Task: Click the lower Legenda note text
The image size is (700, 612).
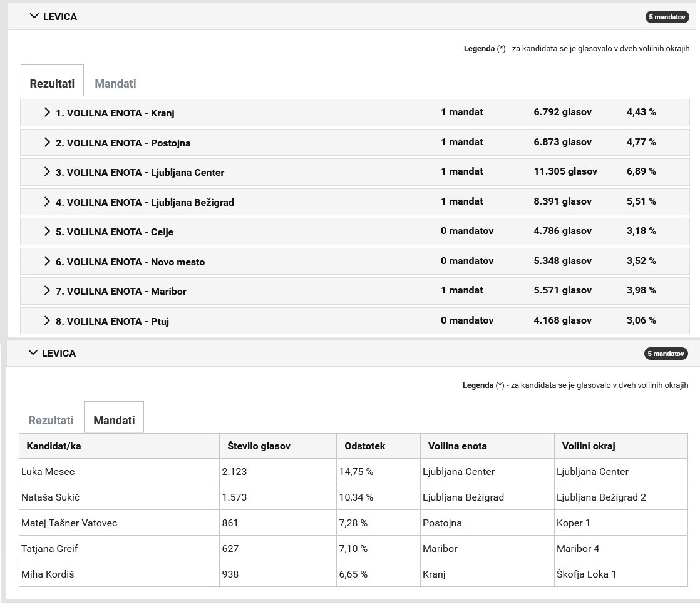Action: point(575,385)
